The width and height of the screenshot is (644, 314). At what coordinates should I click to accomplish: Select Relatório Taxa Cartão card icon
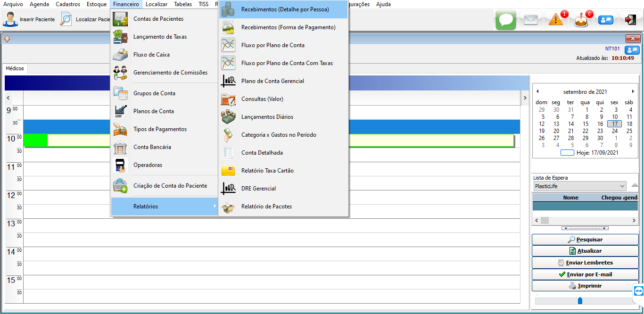[x=228, y=171]
